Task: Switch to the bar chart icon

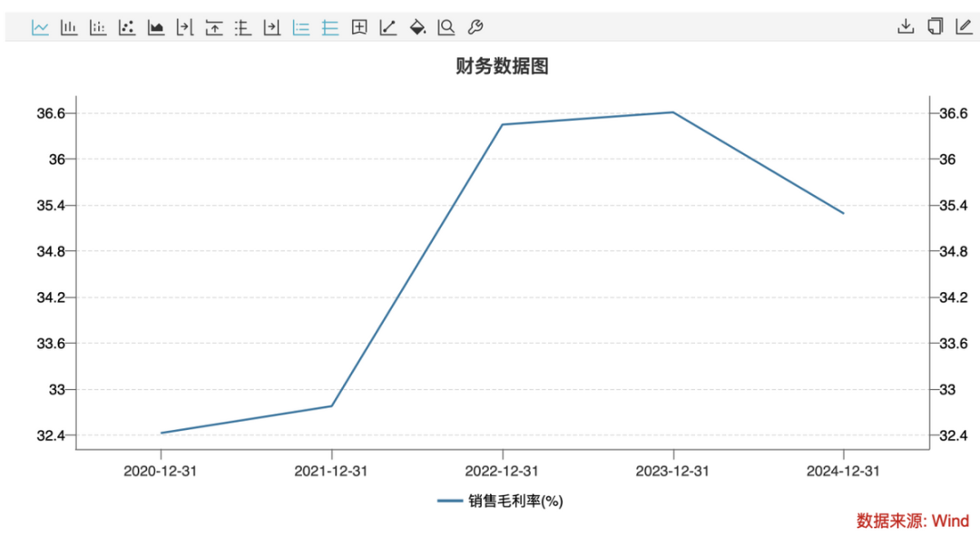Action: click(x=69, y=27)
